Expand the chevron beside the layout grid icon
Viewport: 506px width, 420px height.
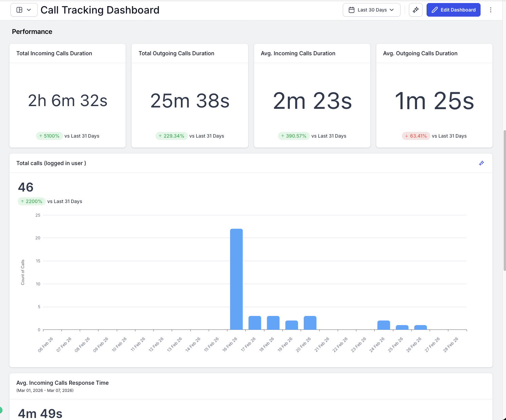click(29, 10)
